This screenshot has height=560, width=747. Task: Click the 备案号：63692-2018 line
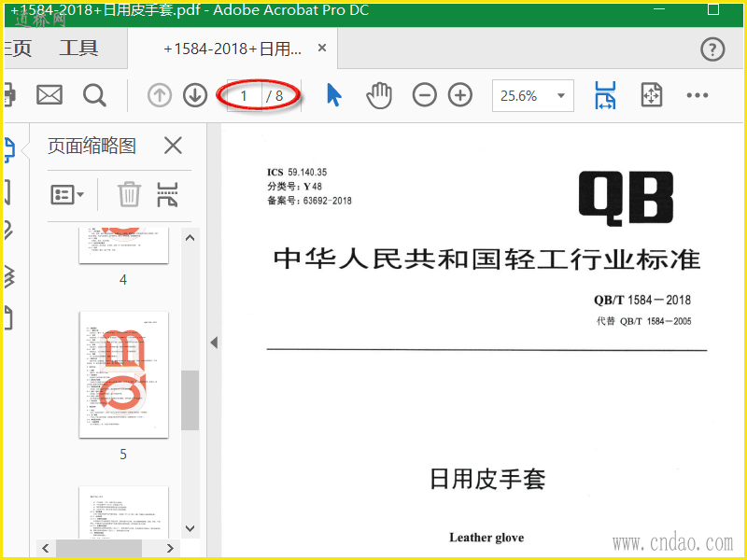tap(309, 201)
